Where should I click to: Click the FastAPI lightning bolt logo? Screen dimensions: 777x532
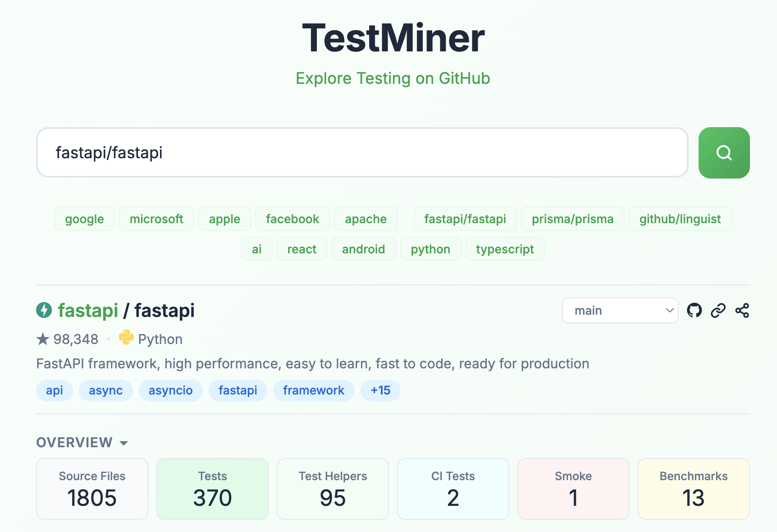44,310
